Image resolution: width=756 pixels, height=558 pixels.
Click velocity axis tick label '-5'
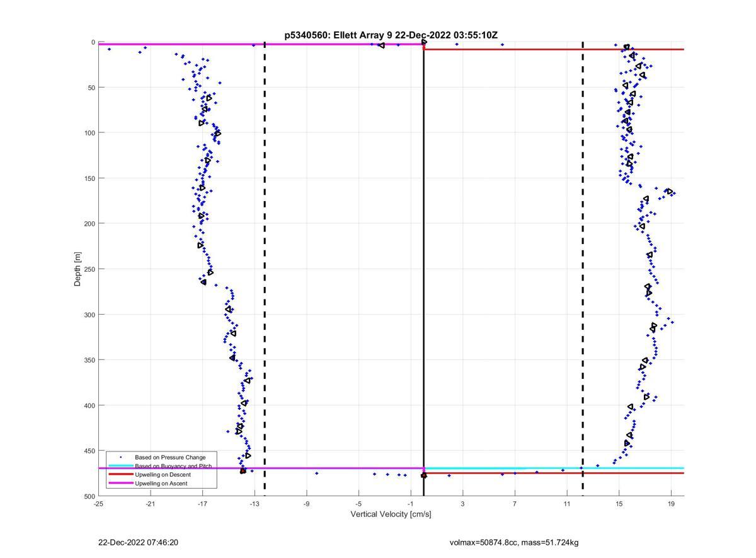pos(358,503)
